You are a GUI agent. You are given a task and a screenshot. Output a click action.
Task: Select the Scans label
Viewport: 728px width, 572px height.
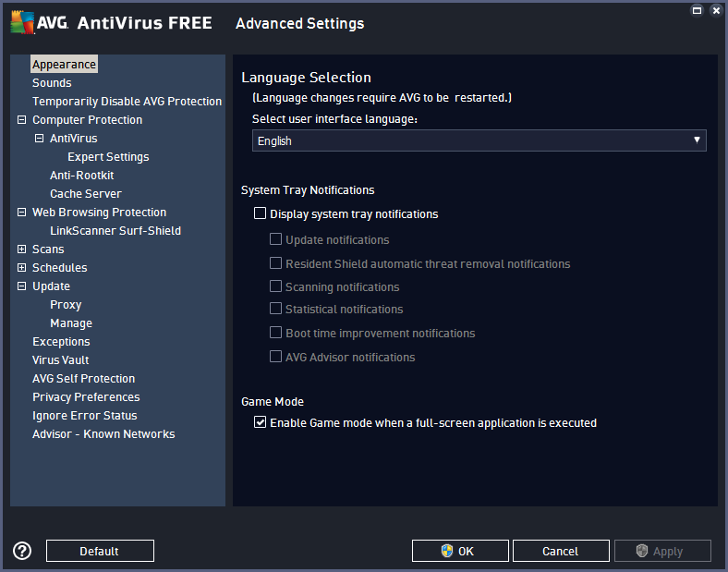point(48,249)
